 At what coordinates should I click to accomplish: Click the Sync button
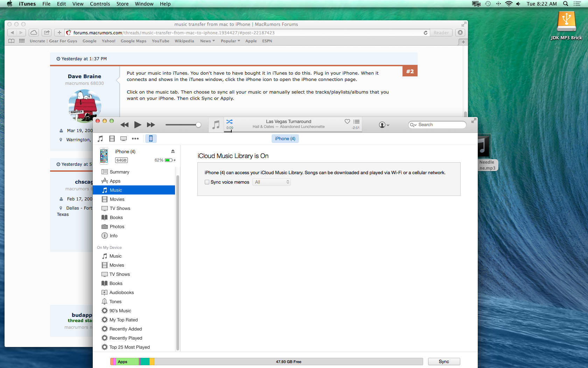444,361
